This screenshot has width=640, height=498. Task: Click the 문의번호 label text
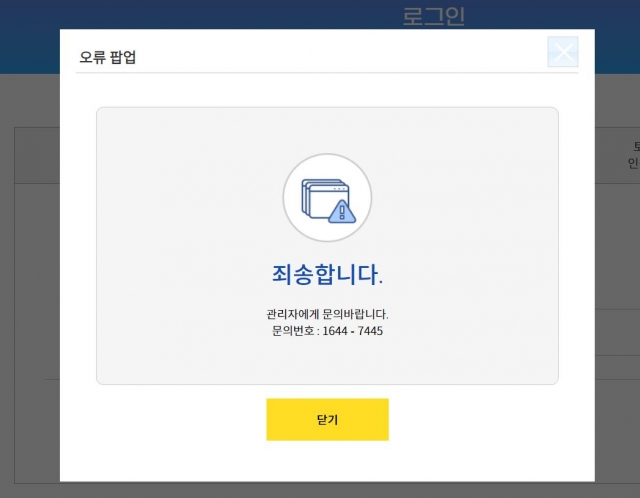293,331
